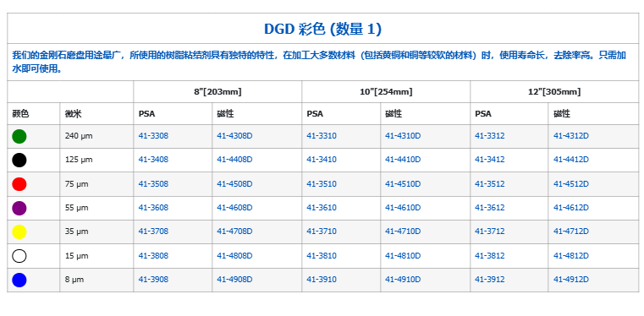
Task: Open part number 41-3610 link
Action: [x=322, y=208]
